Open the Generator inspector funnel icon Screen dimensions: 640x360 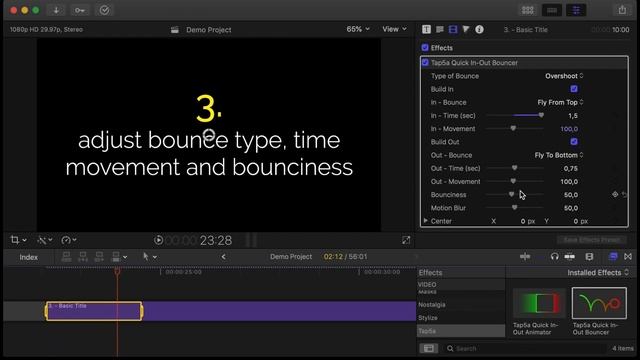click(466, 29)
